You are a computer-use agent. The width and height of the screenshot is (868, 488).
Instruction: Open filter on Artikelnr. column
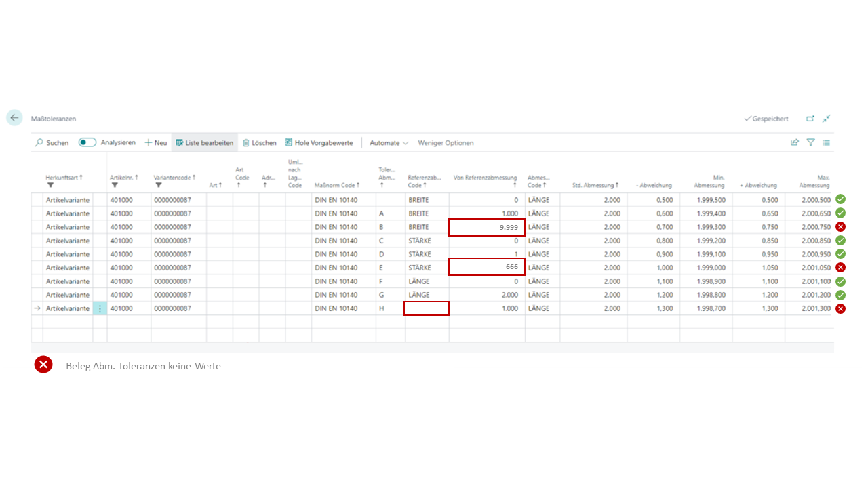tap(115, 185)
